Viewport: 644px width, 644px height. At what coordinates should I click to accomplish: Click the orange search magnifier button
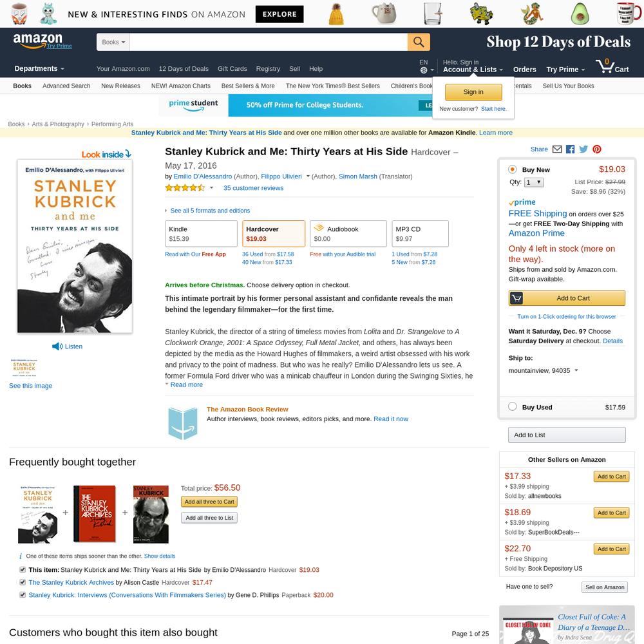(419, 42)
